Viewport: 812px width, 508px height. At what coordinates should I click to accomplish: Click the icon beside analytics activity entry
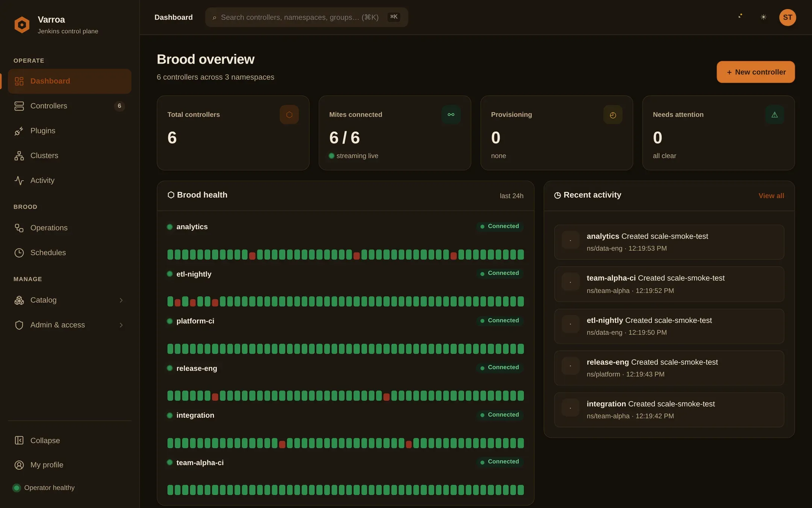click(570, 240)
